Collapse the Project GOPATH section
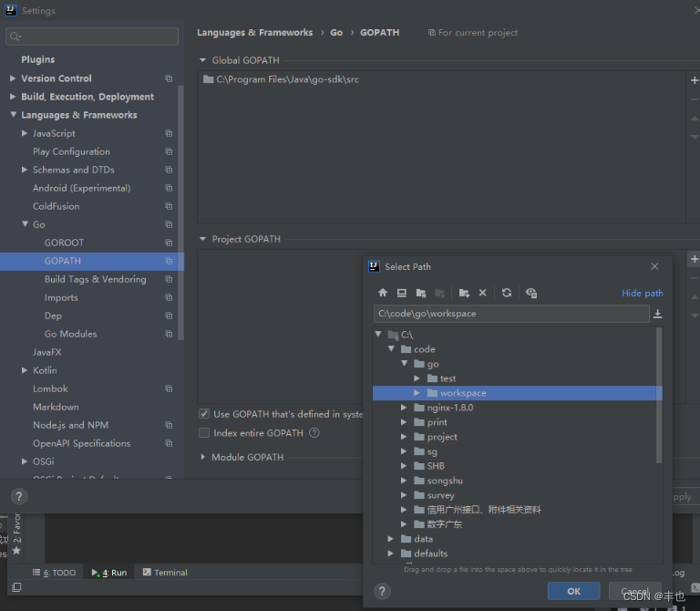This screenshot has height=611, width=700. (x=202, y=239)
